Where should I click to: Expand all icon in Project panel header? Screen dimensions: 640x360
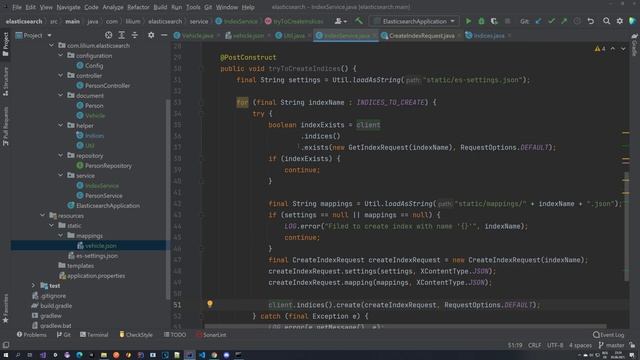point(122,36)
